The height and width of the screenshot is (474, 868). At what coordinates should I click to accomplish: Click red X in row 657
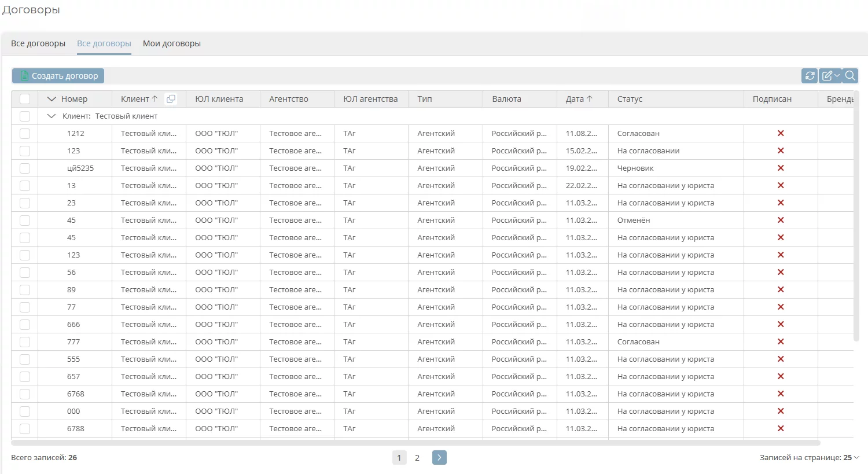point(781,377)
